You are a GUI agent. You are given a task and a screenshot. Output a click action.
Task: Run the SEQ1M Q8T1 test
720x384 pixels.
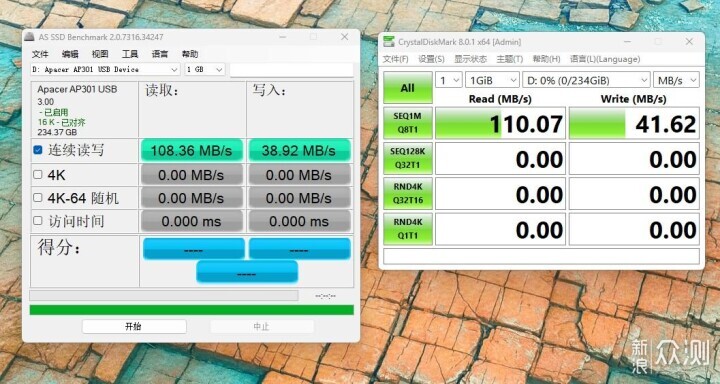[x=408, y=123]
